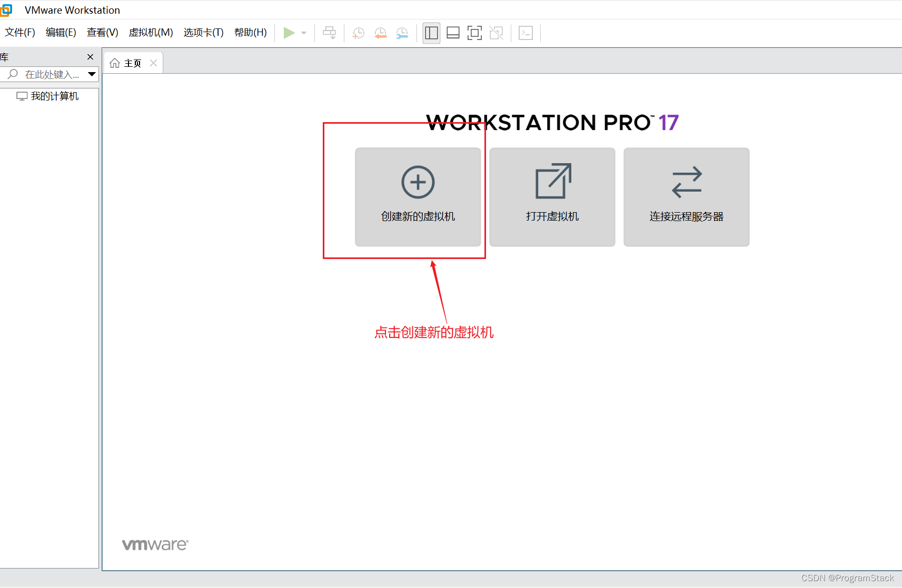Open the console view icon

(x=526, y=33)
